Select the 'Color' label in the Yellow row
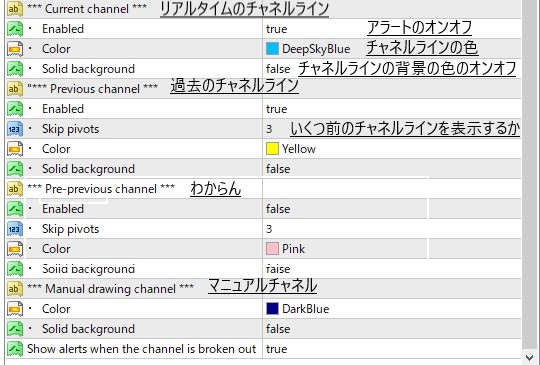 tap(56, 149)
